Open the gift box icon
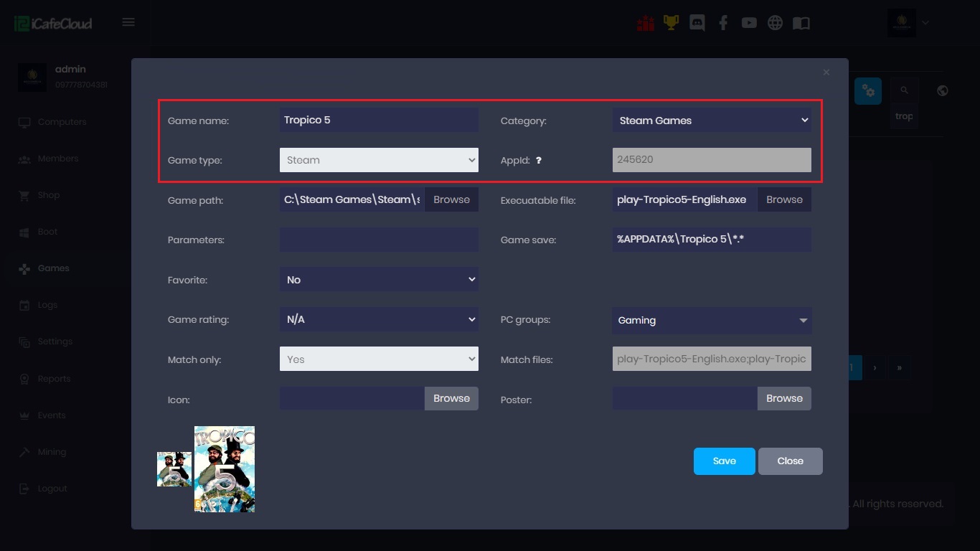The image size is (980, 551). point(645,23)
